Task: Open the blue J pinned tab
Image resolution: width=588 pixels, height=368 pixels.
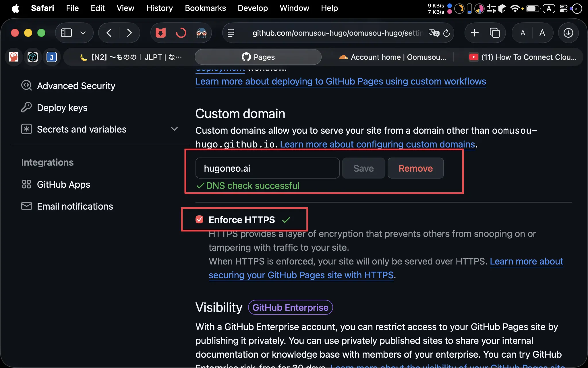Action: [52, 57]
